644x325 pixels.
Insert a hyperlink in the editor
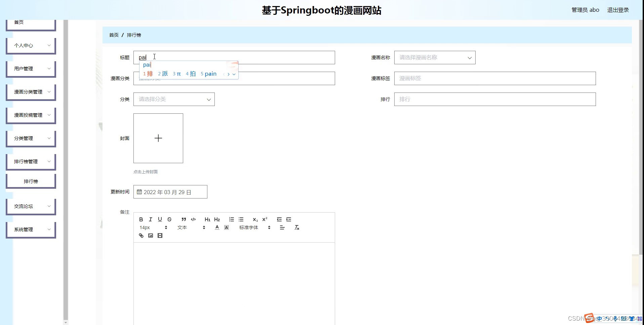click(x=141, y=236)
